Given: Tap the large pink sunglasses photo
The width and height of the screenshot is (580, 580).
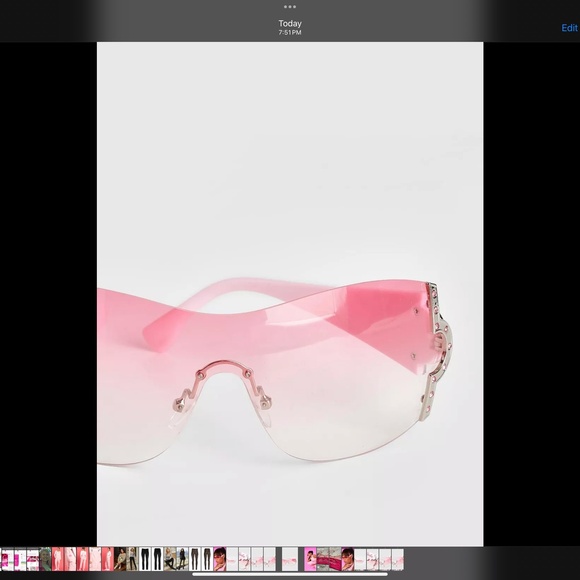Looking at the screenshot, I should 290,294.
